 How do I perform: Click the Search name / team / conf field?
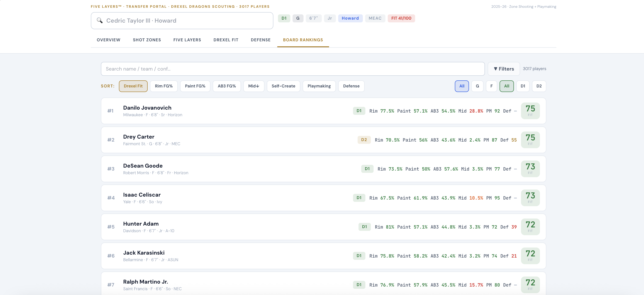click(x=293, y=69)
